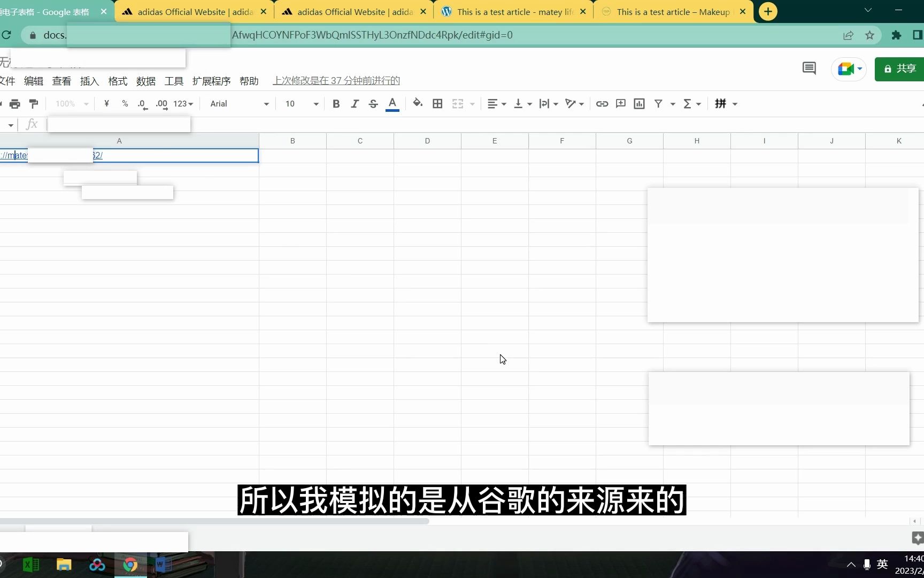The width and height of the screenshot is (924, 578).
Task: Click Chrome icon in taskbar
Action: [x=130, y=565]
